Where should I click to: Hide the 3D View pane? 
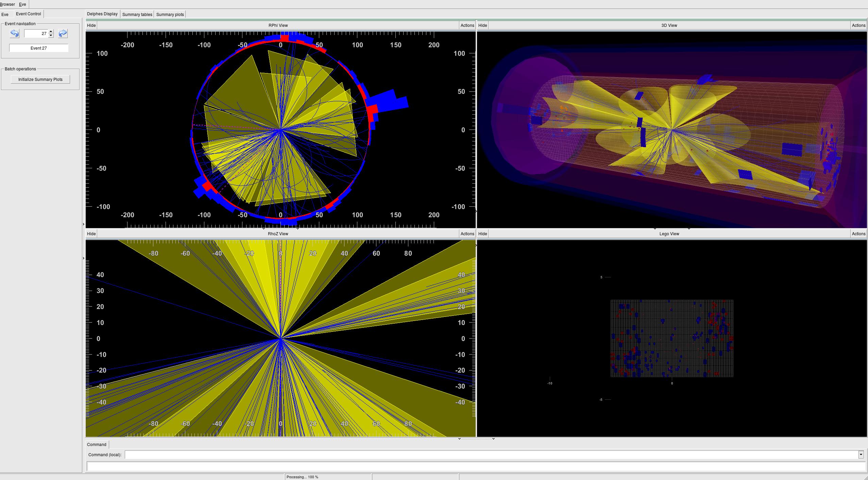482,25
